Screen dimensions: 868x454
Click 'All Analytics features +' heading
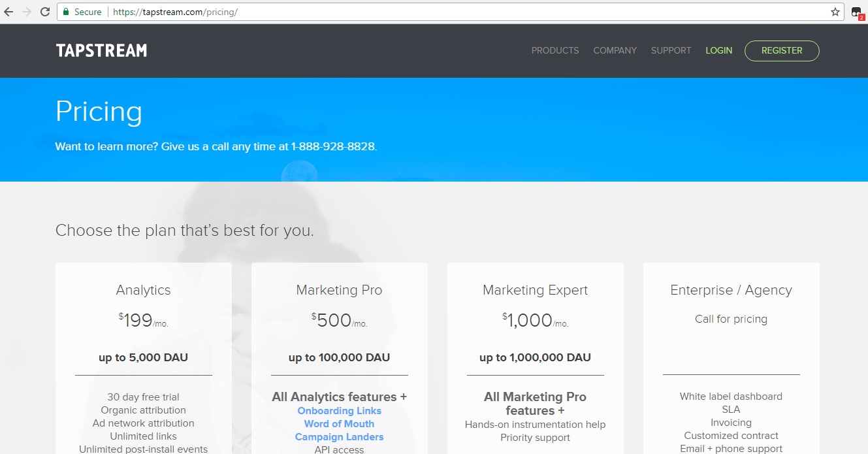(x=339, y=397)
